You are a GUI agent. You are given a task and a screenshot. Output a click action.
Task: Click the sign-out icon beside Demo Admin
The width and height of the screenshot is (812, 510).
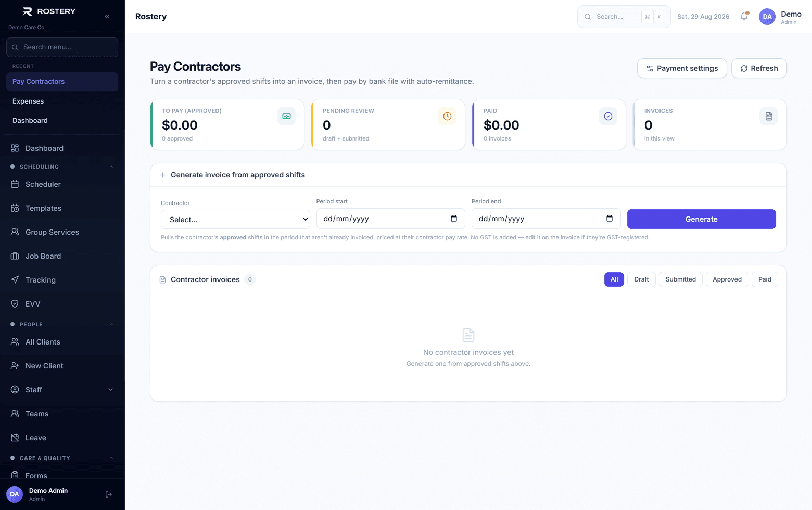click(x=109, y=494)
